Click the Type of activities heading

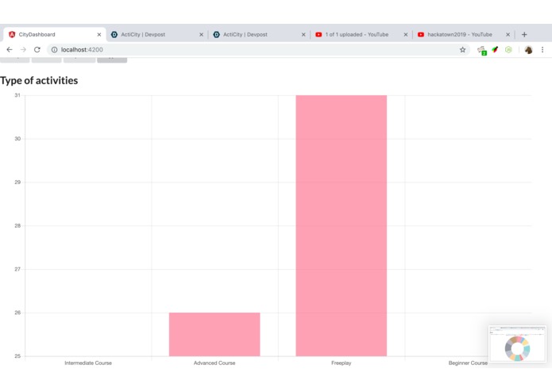pos(39,80)
